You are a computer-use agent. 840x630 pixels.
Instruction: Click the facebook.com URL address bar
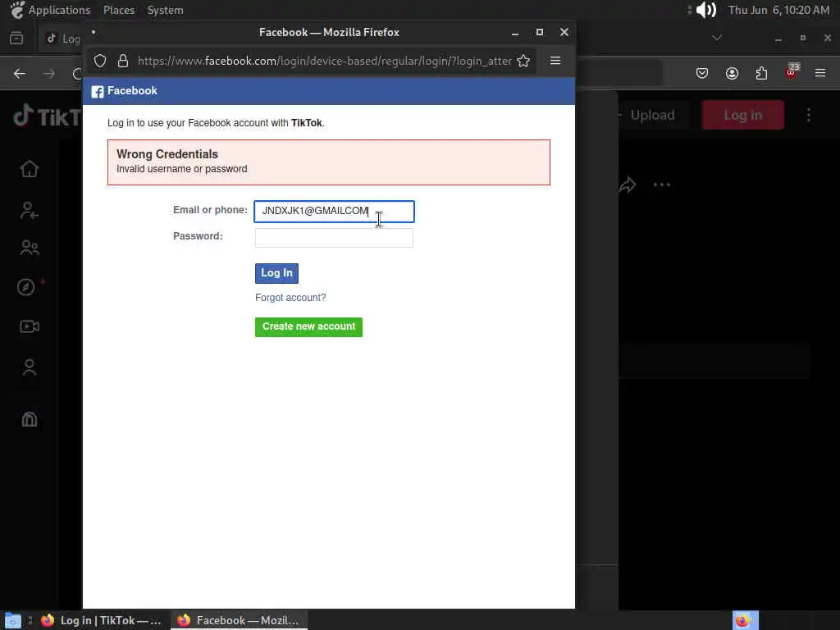point(325,61)
